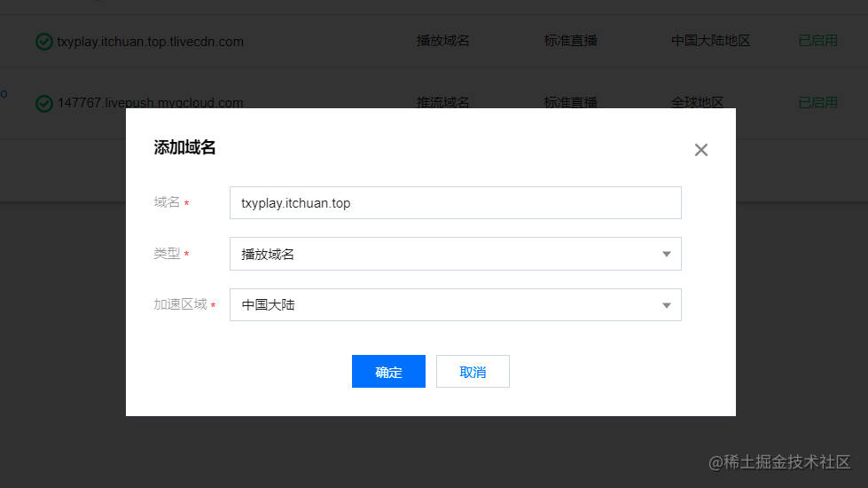Confirm with the blue 确定 button
868x488 pixels.
coord(388,371)
